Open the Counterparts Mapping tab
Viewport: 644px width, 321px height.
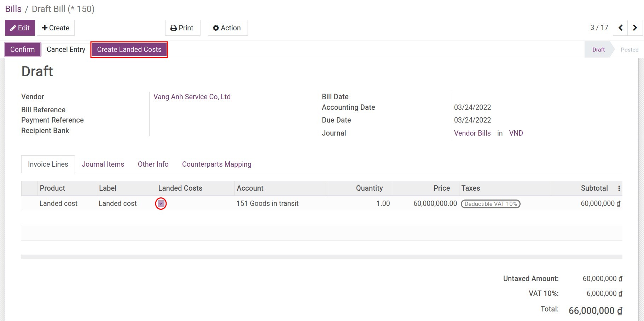pos(216,164)
